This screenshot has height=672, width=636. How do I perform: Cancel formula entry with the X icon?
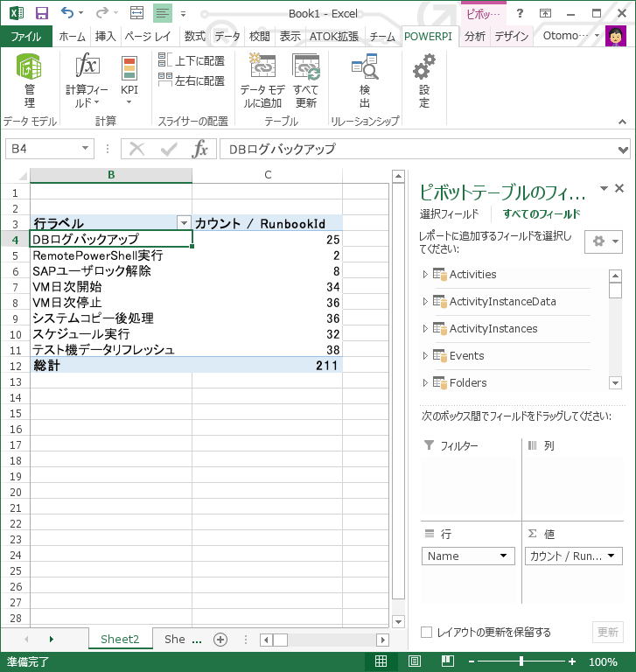click(137, 149)
